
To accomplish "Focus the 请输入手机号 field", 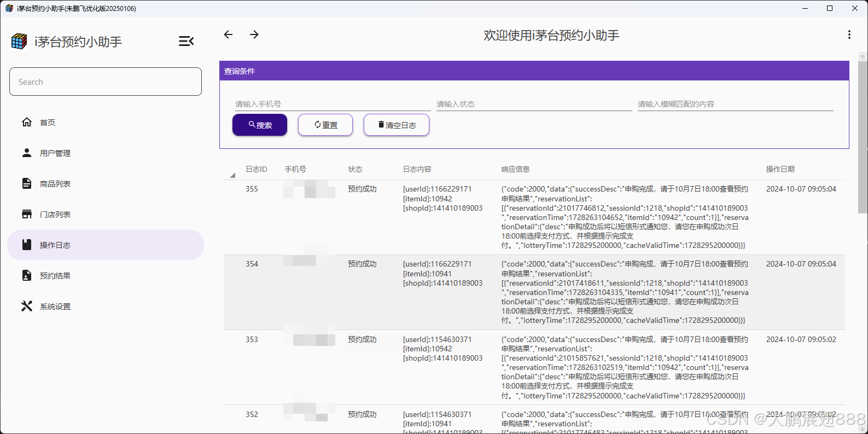I will coord(333,104).
